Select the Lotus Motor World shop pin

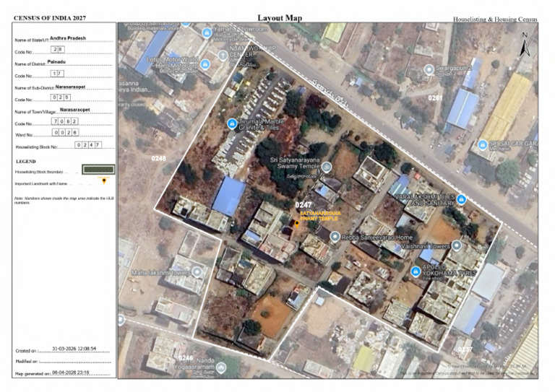pos(205,64)
